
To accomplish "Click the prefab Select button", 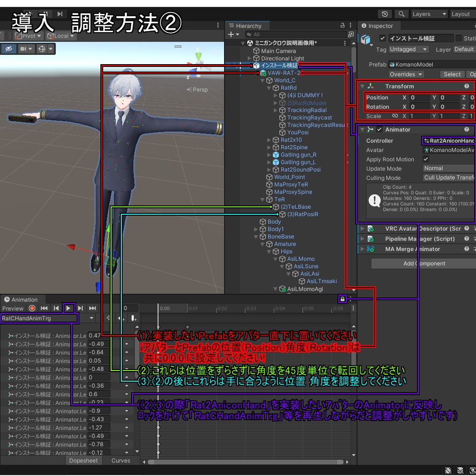I will pos(452,74).
